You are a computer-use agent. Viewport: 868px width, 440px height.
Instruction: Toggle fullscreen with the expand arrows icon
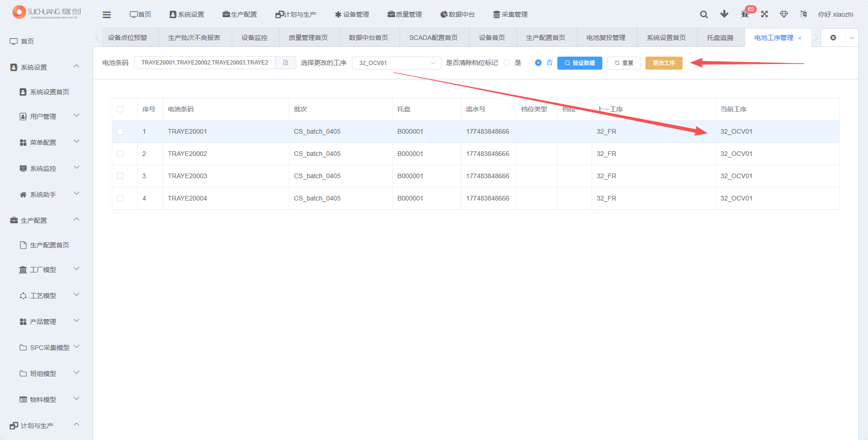pos(765,14)
